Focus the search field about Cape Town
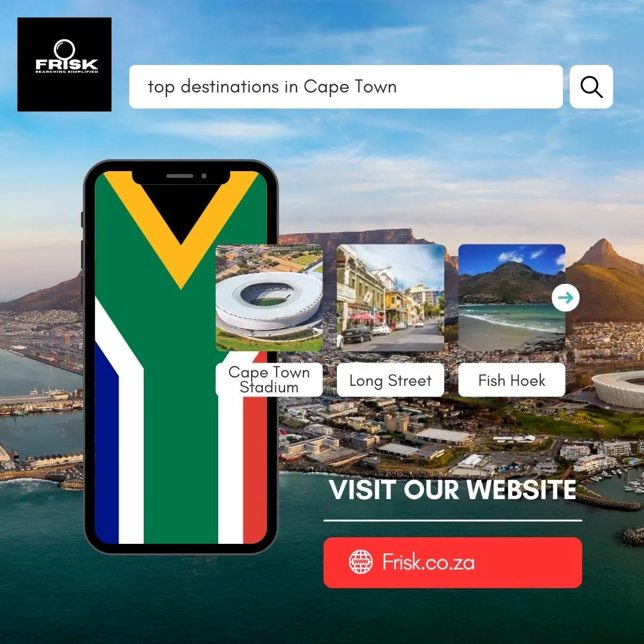The image size is (644, 644). (x=346, y=86)
